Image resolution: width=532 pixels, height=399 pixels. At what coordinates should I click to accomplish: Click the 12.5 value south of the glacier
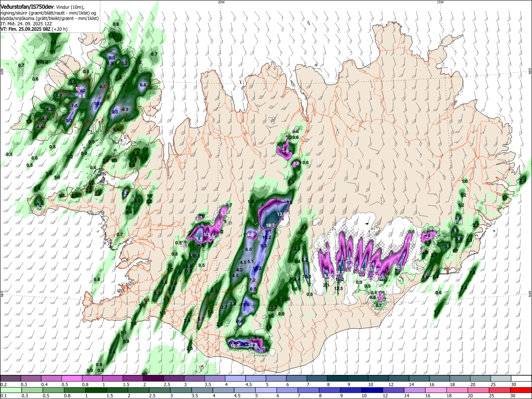click(338, 289)
